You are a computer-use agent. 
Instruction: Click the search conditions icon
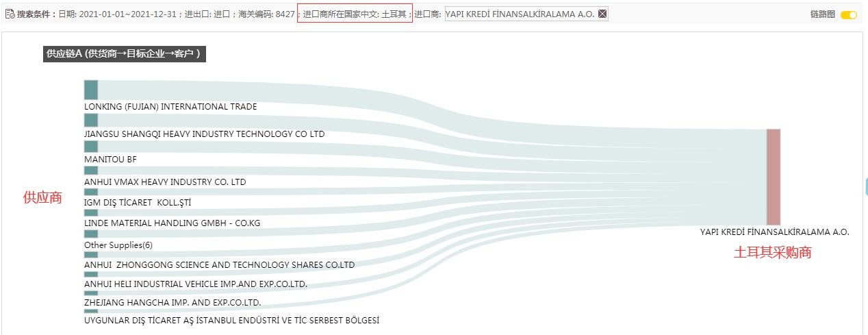10,14
